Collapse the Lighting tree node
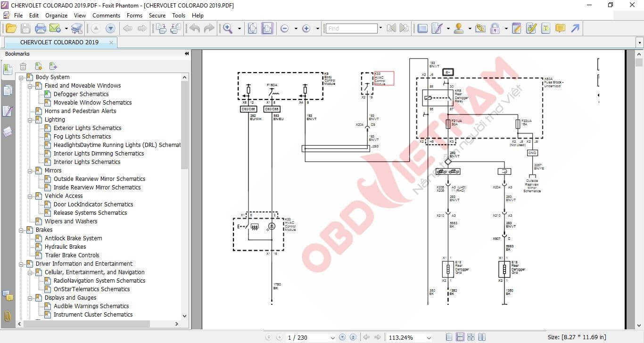Image resolution: width=644 pixels, height=343 pixels. pyautogui.click(x=30, y=120)
